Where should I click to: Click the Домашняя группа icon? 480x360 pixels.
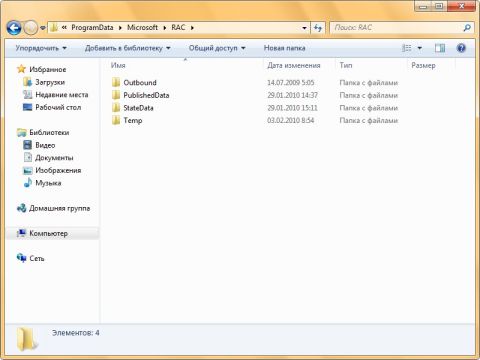point(21,208)
